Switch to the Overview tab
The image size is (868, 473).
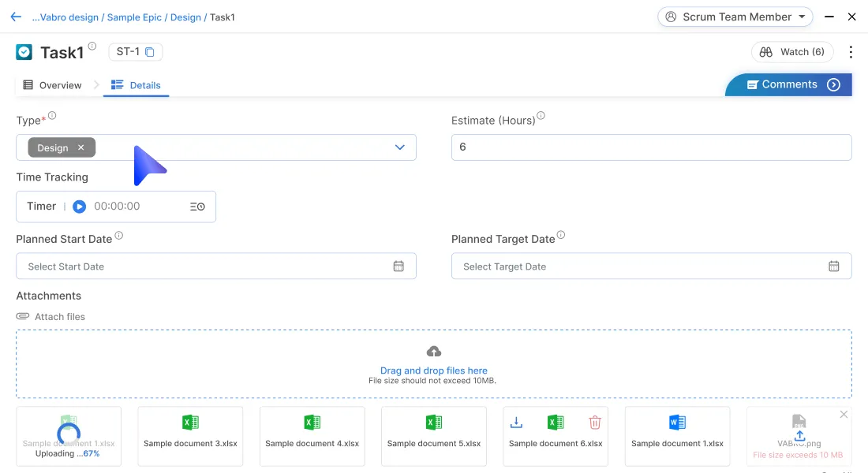[52, 85]
